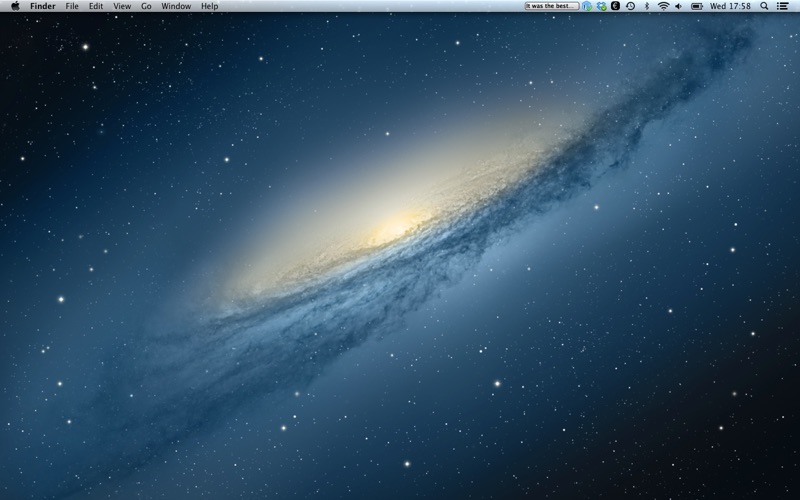This screenshot has height=500, width=800.
Task: Click the blue cloud sync status icon
Action: pos(601,6)
